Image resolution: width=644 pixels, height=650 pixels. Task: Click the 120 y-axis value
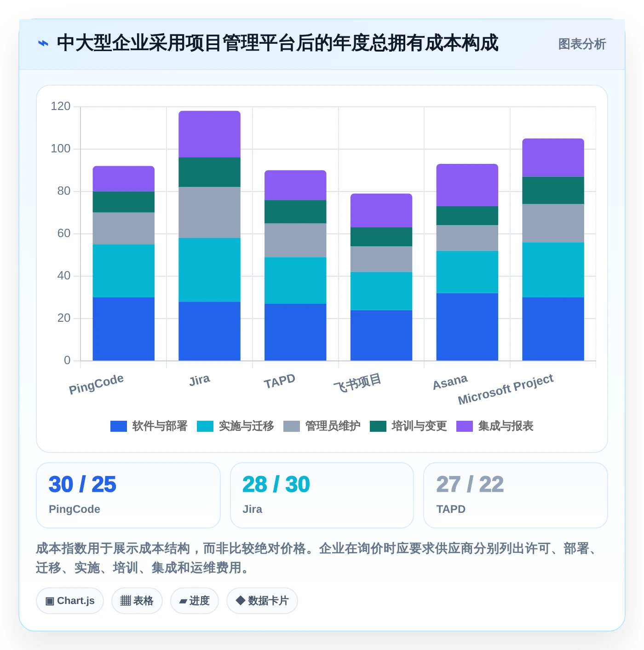coord(61,106)
